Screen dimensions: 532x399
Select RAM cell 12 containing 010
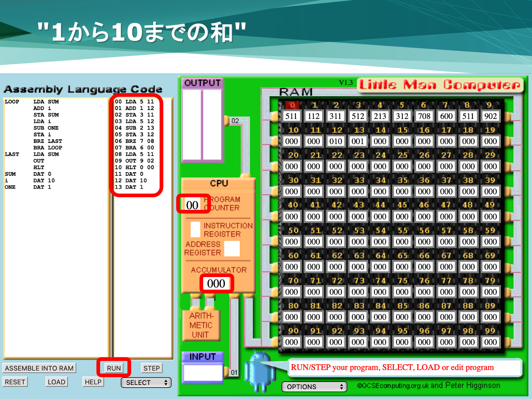point(335,141)
